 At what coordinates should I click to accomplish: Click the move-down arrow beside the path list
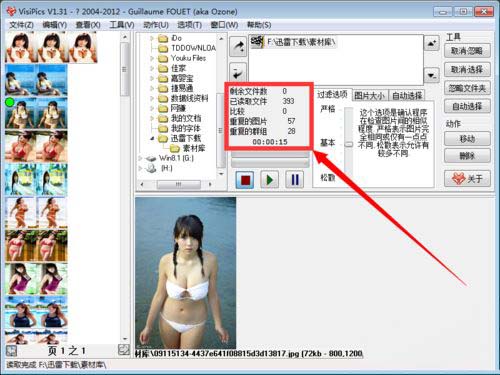click(x=432, y=75)
